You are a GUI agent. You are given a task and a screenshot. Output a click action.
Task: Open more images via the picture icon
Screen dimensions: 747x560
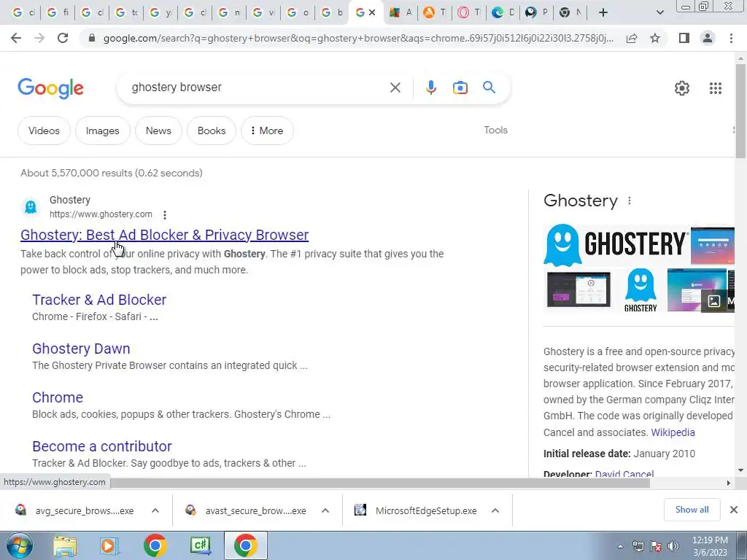pos(713,301)
